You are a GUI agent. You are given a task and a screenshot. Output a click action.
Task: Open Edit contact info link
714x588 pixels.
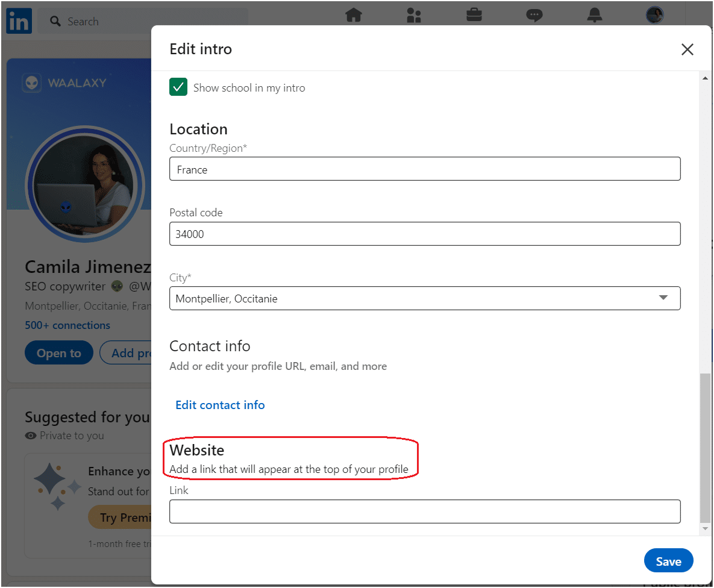pos(220,405)
